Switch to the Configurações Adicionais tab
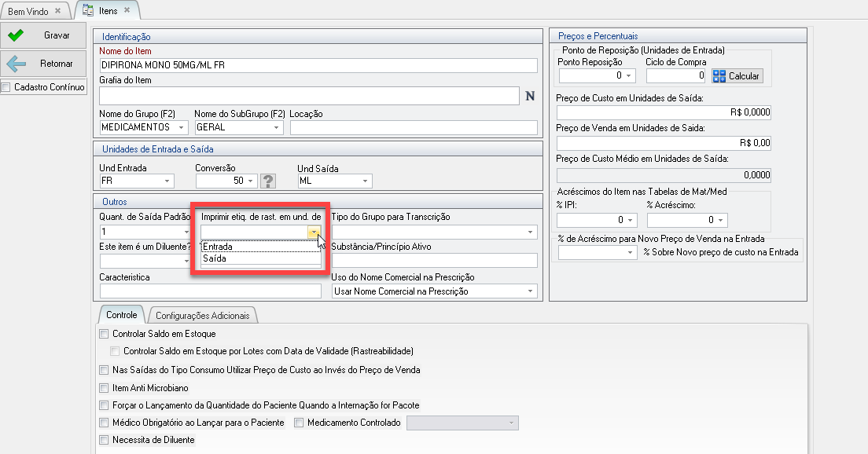This screenshot has height=454, width=868. [203, 316]
